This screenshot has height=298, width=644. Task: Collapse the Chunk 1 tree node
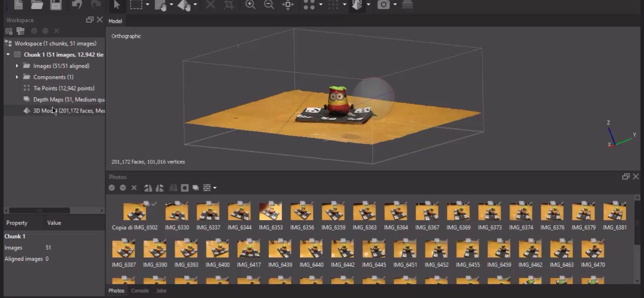[8, 54]
